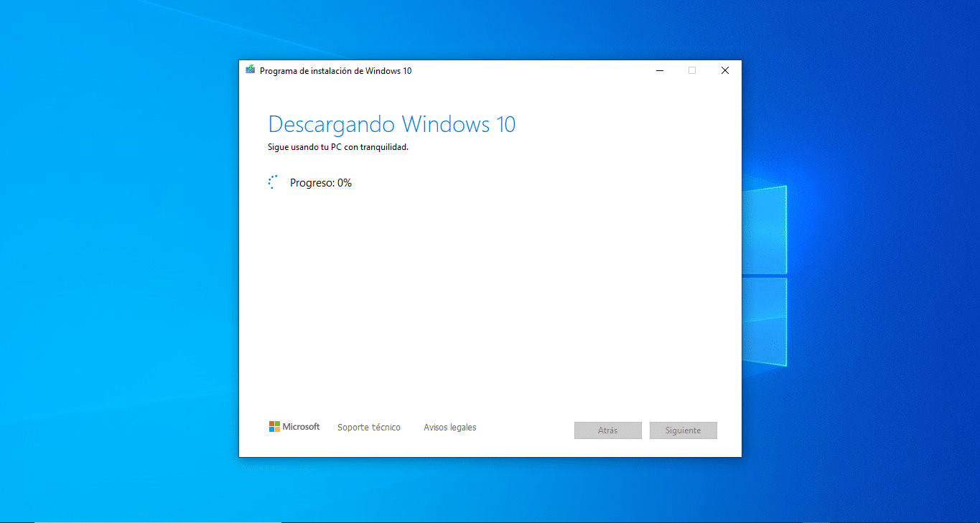Click the 'Descargando Windows 10' heading
Screen dimensions: 980x523
391,124
